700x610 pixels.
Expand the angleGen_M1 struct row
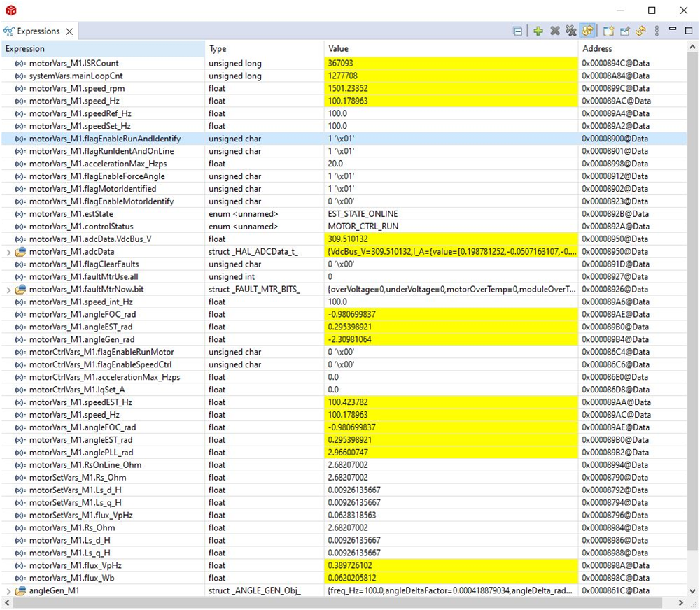click(8, 591)
